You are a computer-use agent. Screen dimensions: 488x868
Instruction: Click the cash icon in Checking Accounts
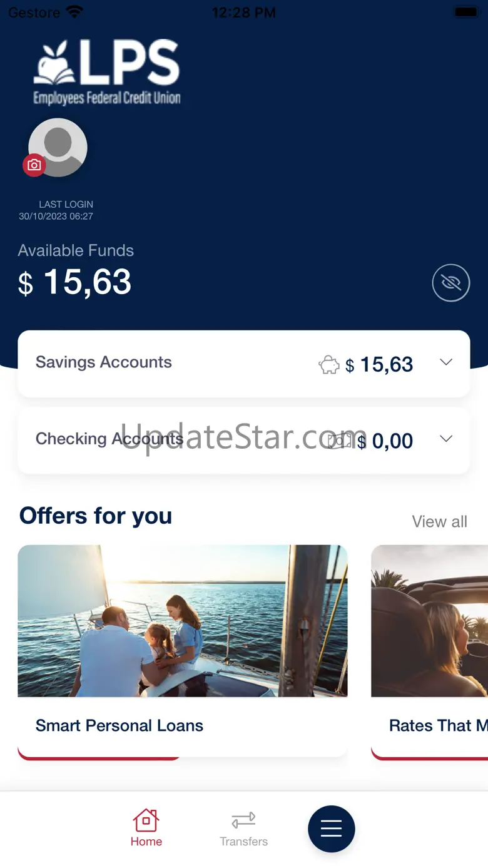tap(340, 441)
